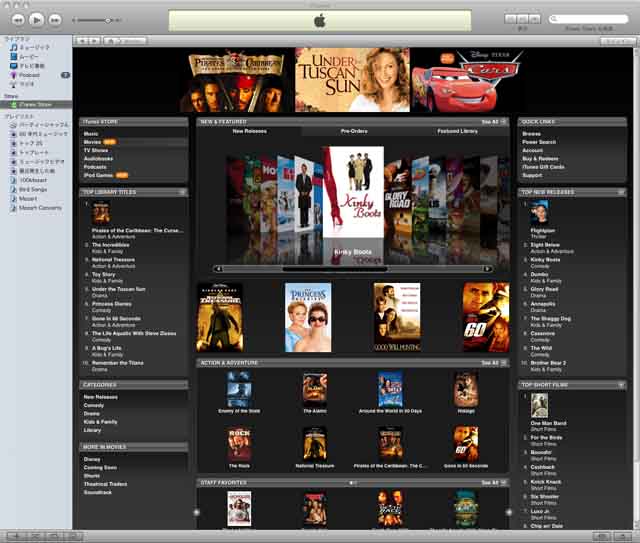This screenshot has width=640, height=543.
Task: Open Toy Story in Top Library Titles
Action: [104, 274]
